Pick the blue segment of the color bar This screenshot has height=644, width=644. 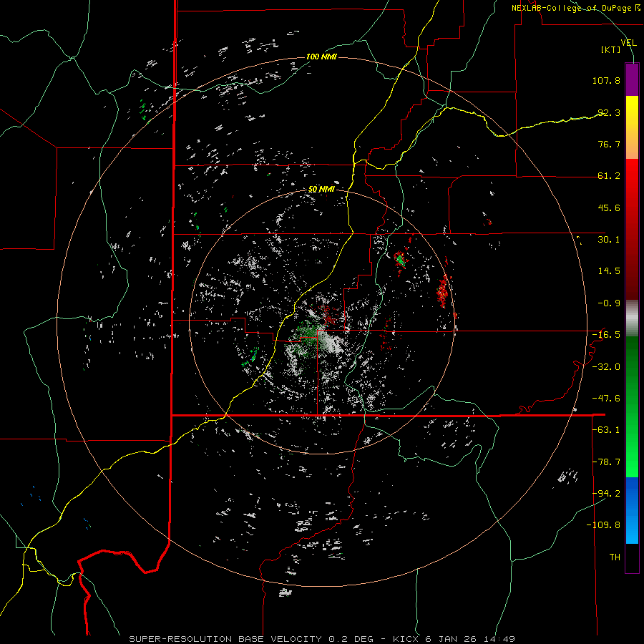coord(632,510)
